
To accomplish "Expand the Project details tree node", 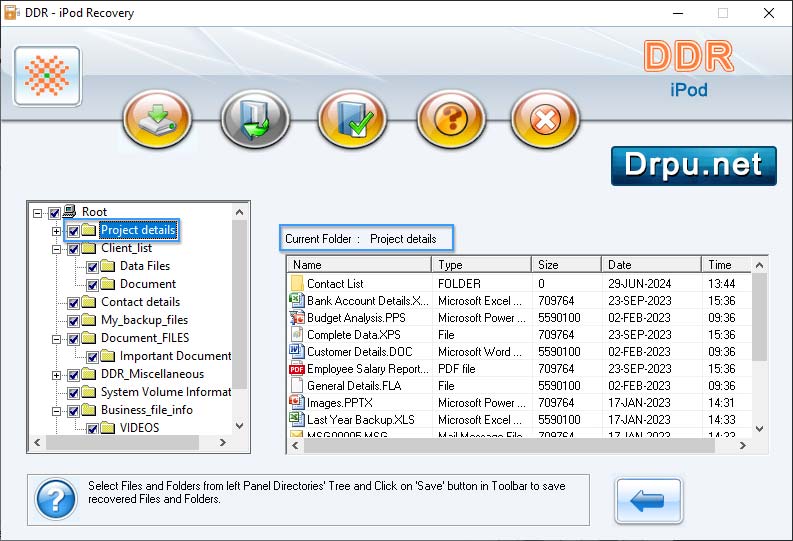I will tap(56, 231).
